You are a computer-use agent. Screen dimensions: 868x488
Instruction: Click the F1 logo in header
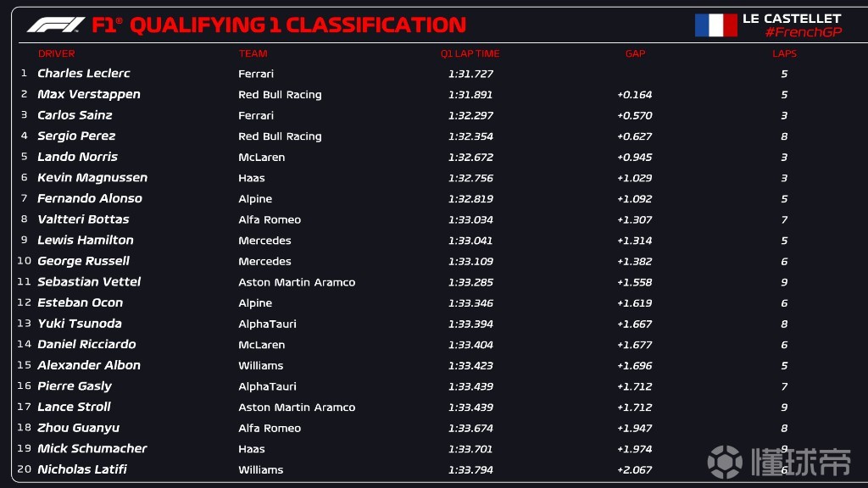(x=56, y=25)
